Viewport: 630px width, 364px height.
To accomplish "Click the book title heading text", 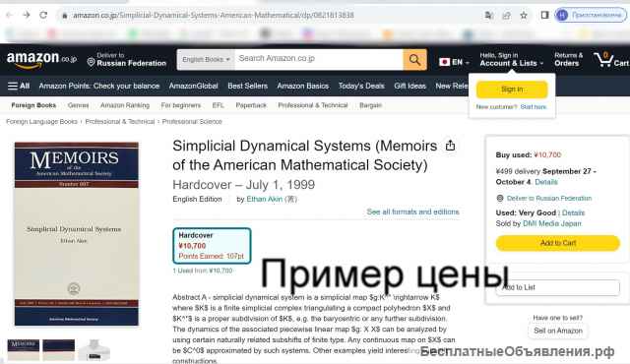I will click(304, 155).
